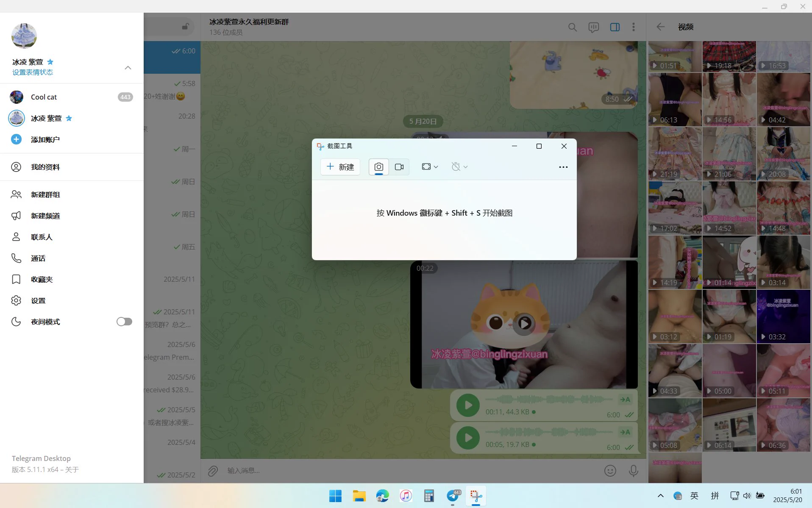Play the 00:11 voice message
The height and width of the screenshot is (508, 812).
[x=468, y=405]
